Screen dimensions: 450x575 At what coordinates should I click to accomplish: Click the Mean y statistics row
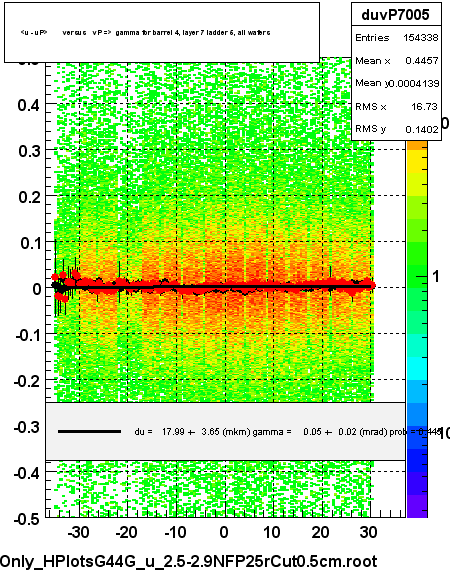click(x=396, y=83)
